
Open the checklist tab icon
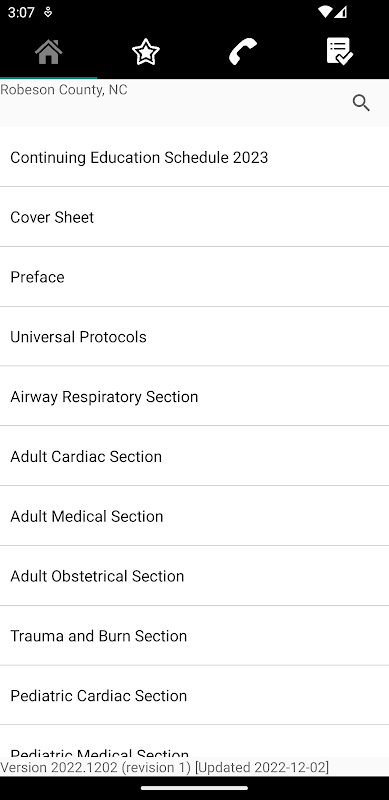coord(340,52)
